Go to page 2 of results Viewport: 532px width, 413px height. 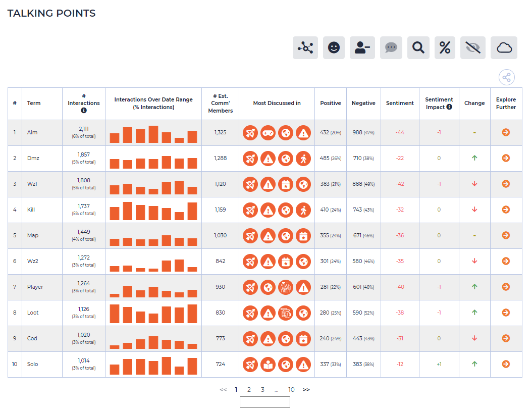tap(249, 390)
